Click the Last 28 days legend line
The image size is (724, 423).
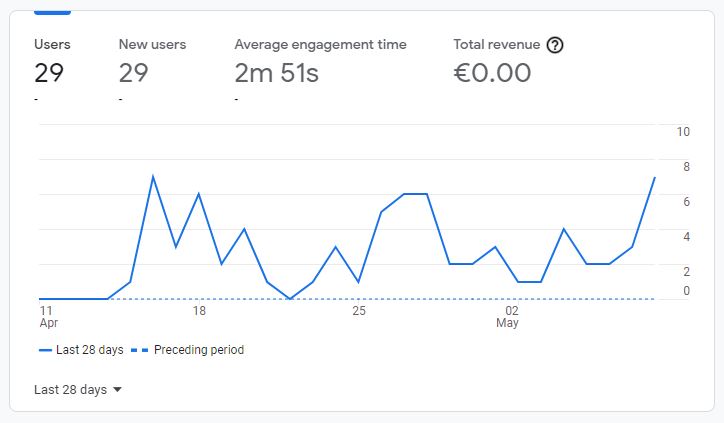pos(45,350)
